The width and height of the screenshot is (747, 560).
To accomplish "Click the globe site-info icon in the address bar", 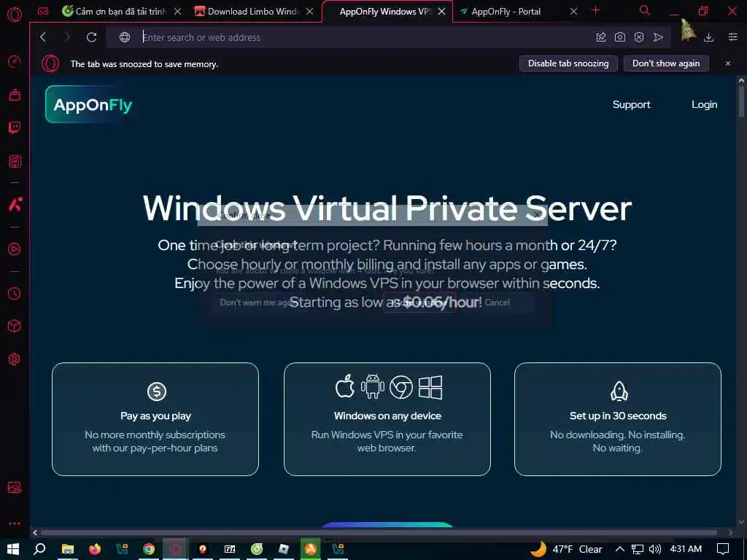I will pyautogui.click(x=125, y=37).
